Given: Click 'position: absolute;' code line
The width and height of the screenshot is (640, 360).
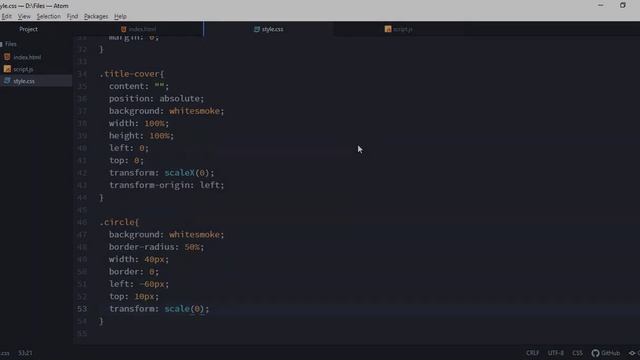Looking at the screenshot, I should (156, 98).
